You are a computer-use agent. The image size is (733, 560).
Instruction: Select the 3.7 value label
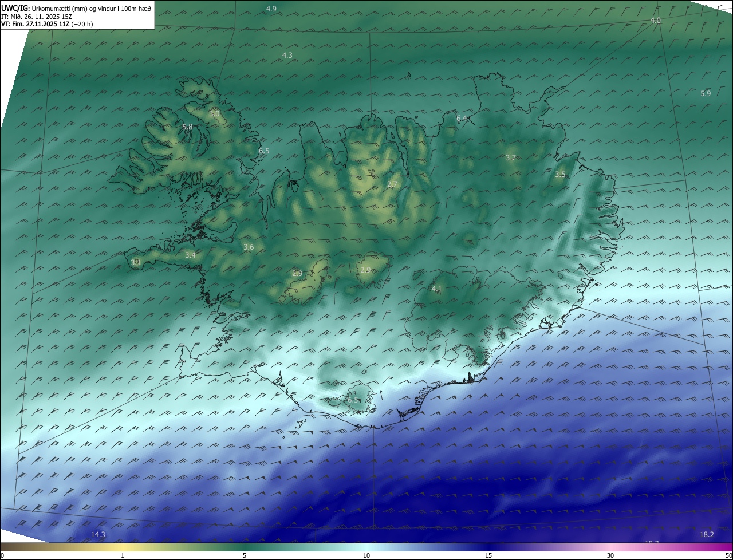(511, 157)
